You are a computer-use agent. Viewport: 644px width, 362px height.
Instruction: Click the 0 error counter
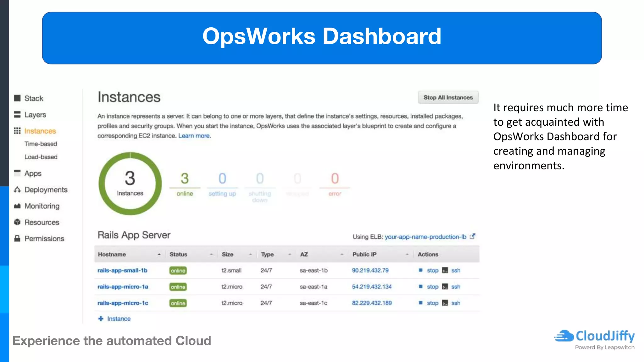[335, 184]
